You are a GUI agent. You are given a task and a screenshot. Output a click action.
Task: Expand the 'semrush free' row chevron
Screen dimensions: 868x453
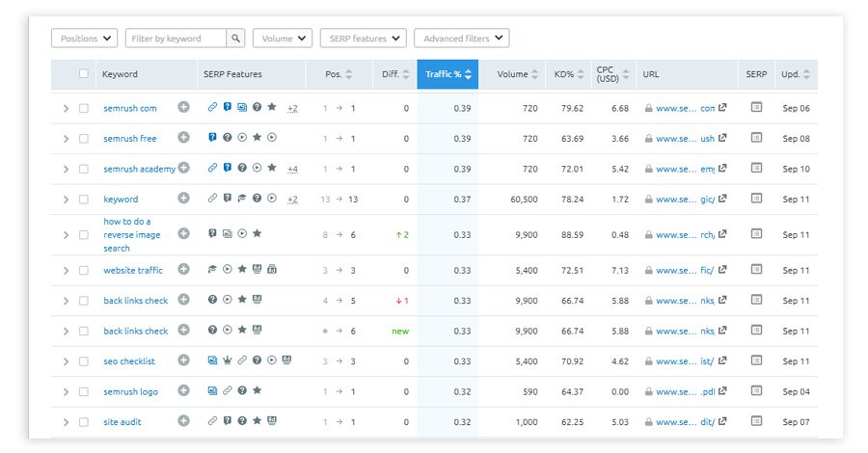point(66,139)
